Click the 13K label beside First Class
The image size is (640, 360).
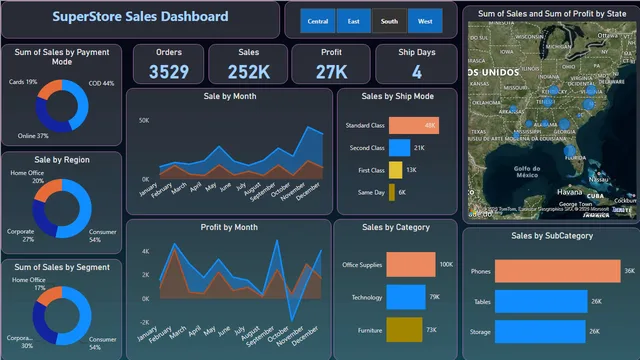(411, 170)
